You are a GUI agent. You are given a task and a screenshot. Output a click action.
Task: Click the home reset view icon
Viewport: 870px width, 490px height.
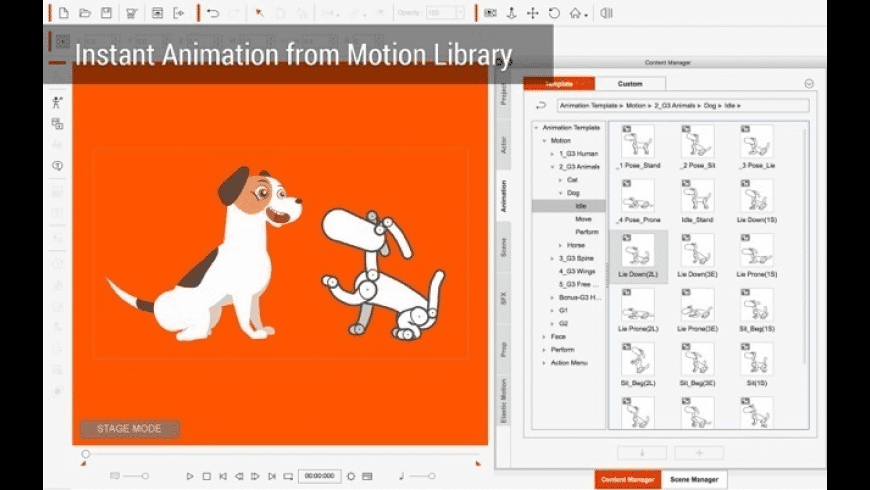(x=575, y=13)
